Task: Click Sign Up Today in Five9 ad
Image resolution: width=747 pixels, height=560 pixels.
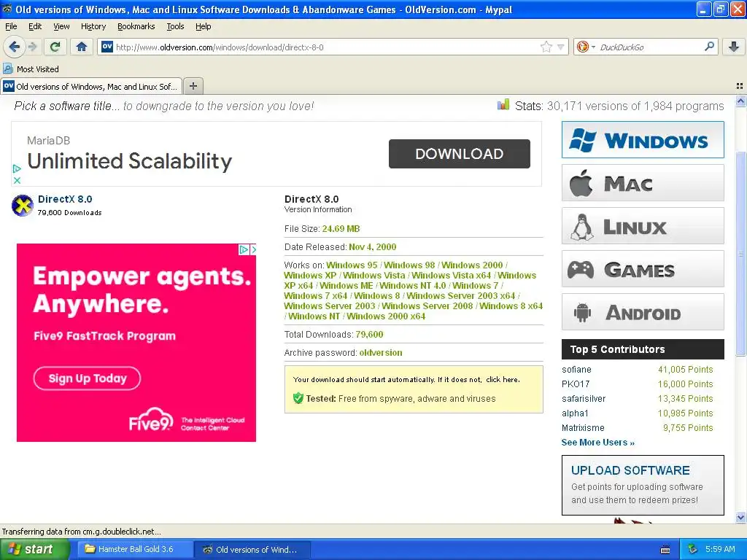Action: pos(88,378)
